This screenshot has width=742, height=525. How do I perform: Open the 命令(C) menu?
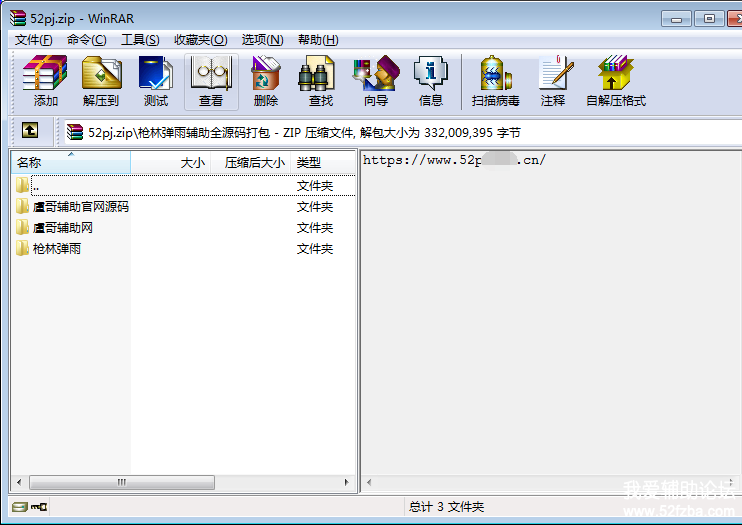click(87, 40)
